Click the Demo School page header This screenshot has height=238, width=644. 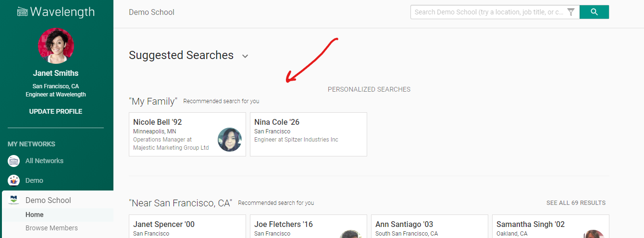(x=151, y=12)
